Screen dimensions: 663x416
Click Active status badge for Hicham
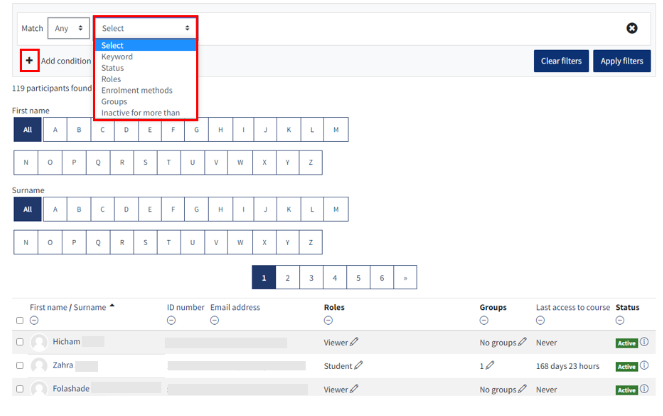click(x=627, y=343)
